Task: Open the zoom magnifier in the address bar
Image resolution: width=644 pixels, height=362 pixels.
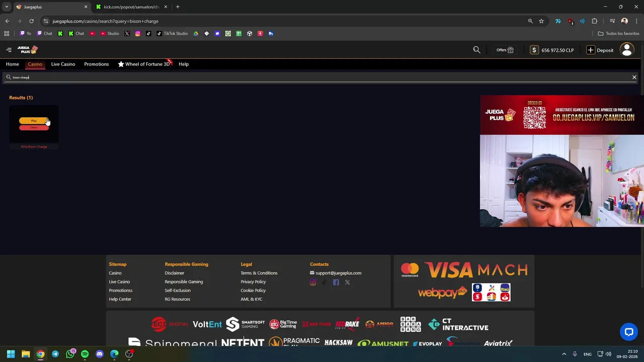Action: pyautogui.click(x=530, y=21)
